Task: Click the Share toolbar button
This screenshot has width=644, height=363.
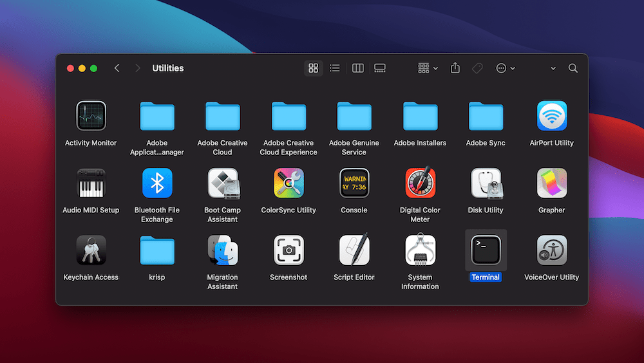Action: 455,68
